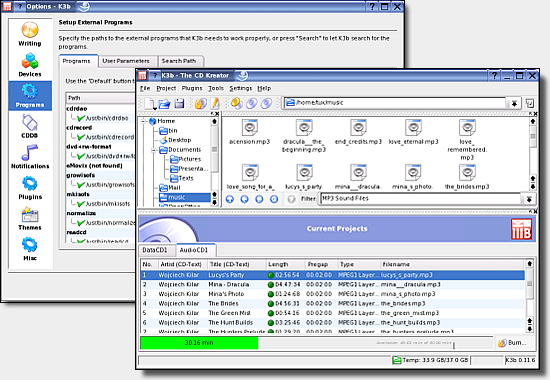This screenshot has height=380, width=550.
Task: Click the Save floppy disk icon
Action: [179, 103]
